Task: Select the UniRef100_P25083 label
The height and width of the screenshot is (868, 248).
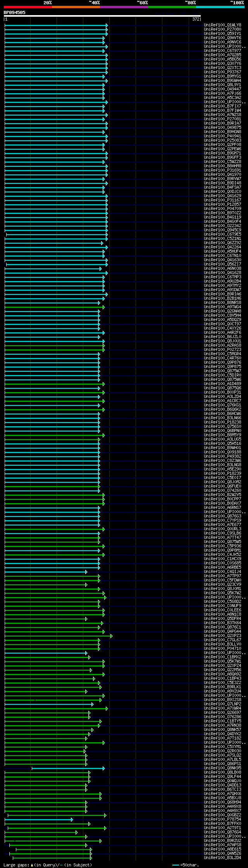Action: (222, 141)
